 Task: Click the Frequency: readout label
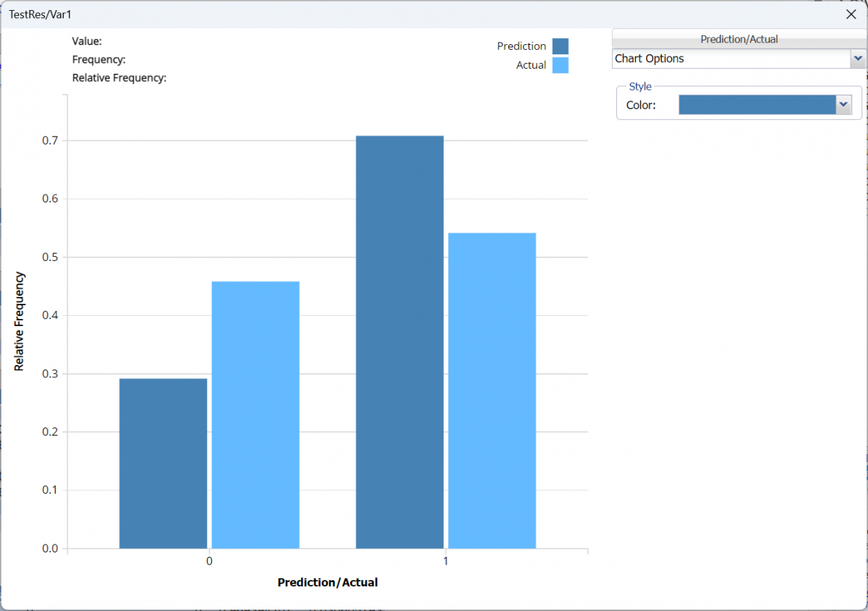(x=98, y=59)
